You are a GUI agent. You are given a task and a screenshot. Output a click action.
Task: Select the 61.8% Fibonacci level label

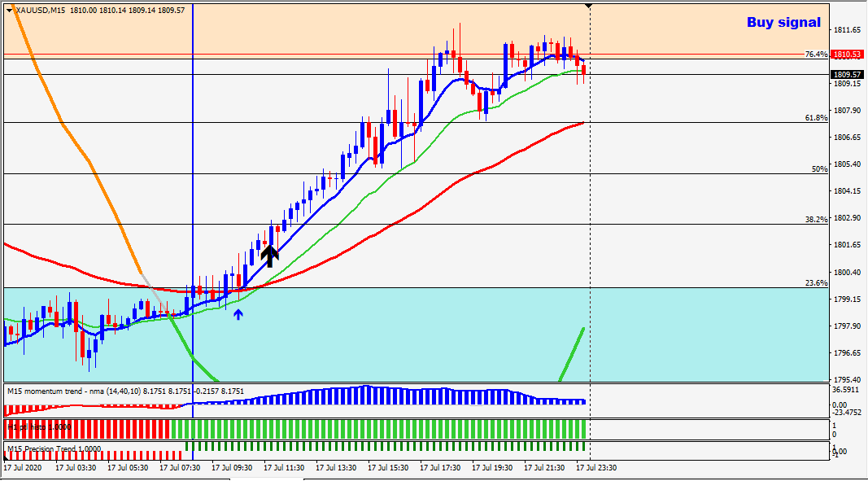pos(816,118)
